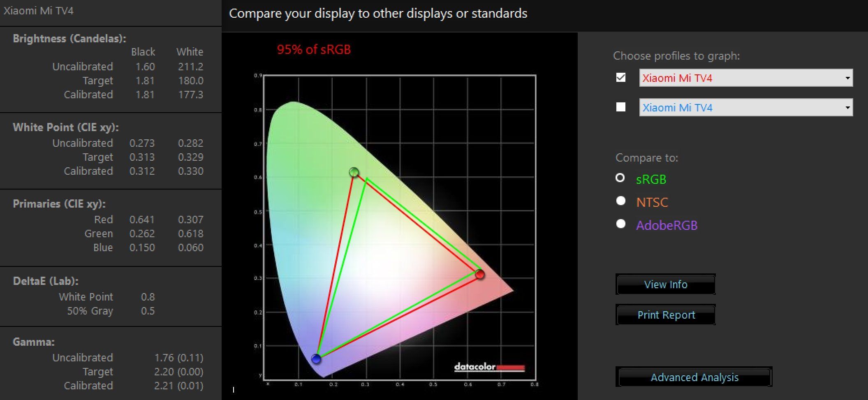Click the uncalibrated white point x value 0.273
868x400 pixels.
tap(142, 143)
